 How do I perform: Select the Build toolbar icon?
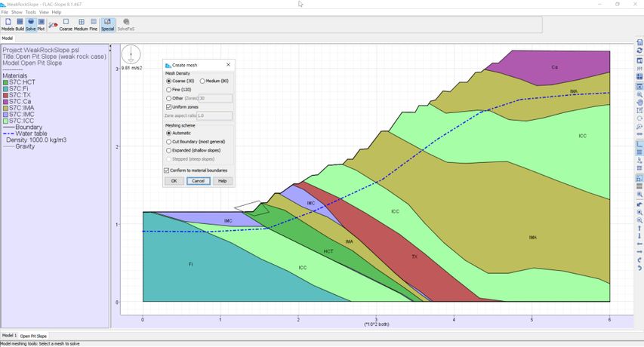20,24
